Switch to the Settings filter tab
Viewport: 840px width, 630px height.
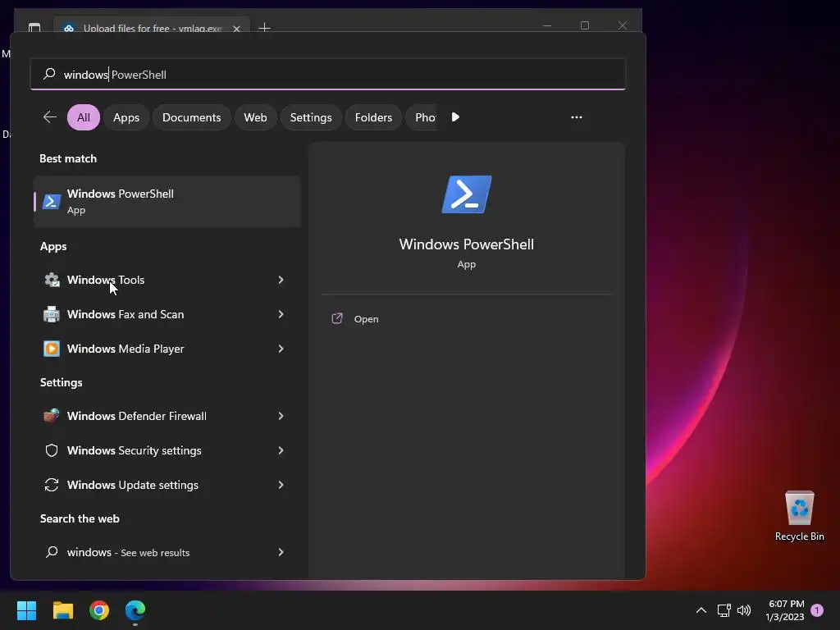[311, 117]
